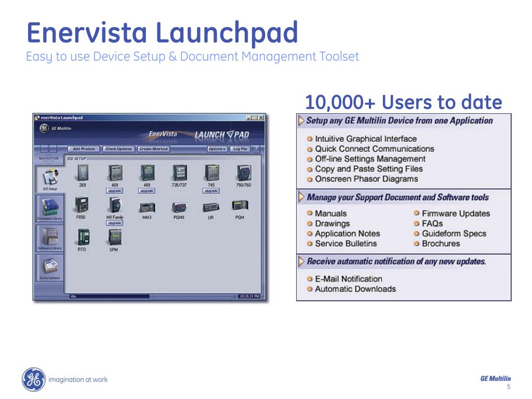Open the SPM device icon
Viewport: 532px width, 399px height.
pyautogui.click(x=115, y=237)
